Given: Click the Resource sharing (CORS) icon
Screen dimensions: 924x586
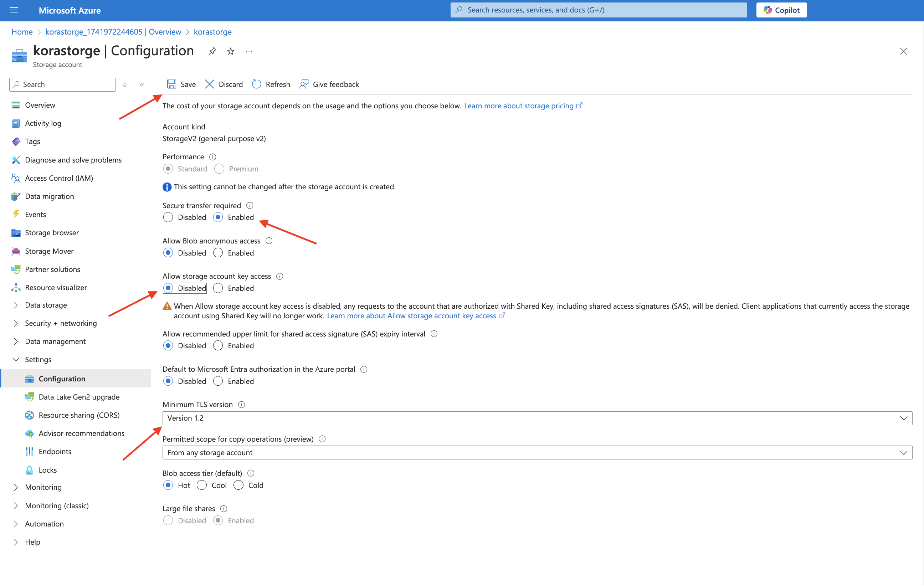Looking at the screenshot, I should coord(30,415).
